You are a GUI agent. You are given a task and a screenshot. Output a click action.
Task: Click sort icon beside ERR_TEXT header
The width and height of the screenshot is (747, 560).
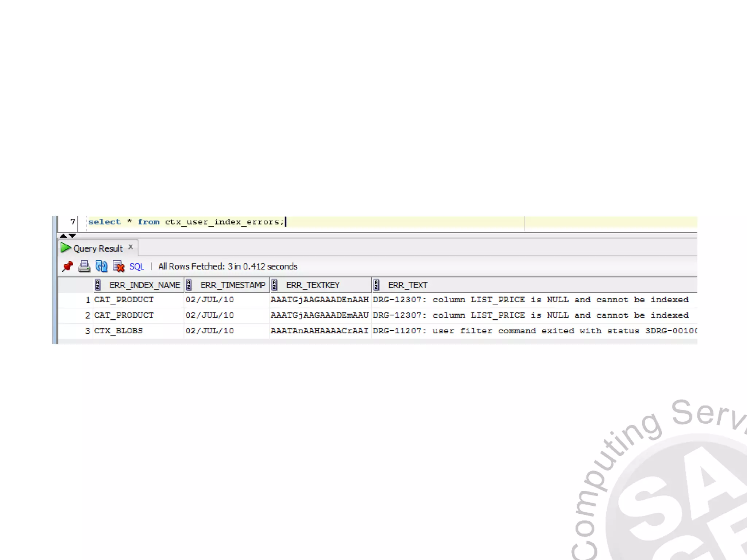[376, 285]
